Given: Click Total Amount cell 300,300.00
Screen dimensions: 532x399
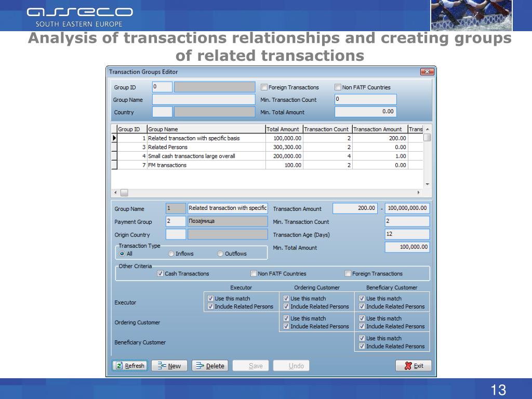Looking at the screenshot, I should coord(284,147).
